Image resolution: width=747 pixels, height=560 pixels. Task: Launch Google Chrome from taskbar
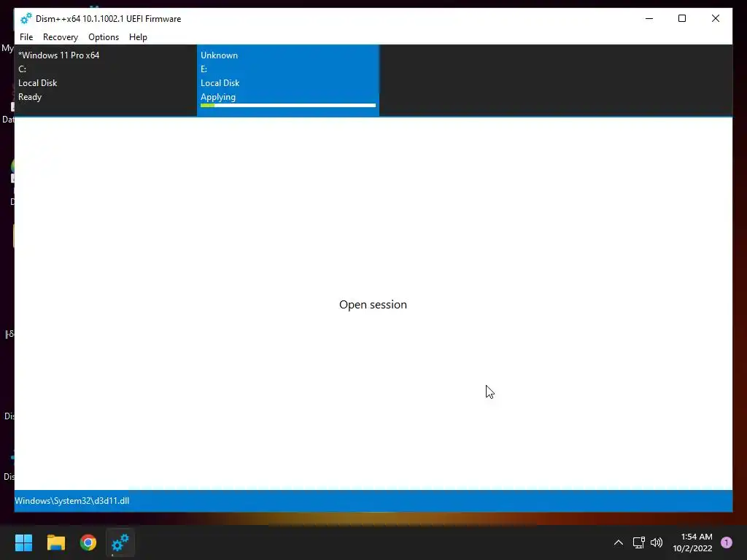pyautogui.click(x=88, y=542)
